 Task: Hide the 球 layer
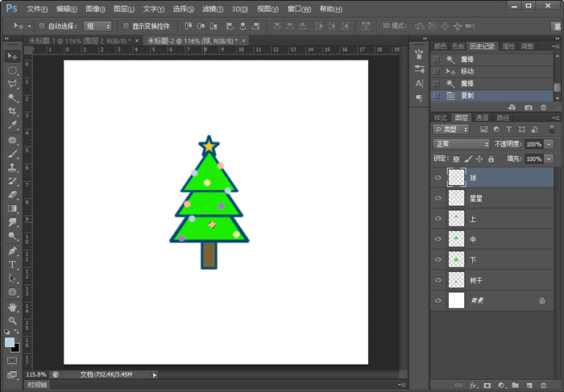(x=438, y=178)
